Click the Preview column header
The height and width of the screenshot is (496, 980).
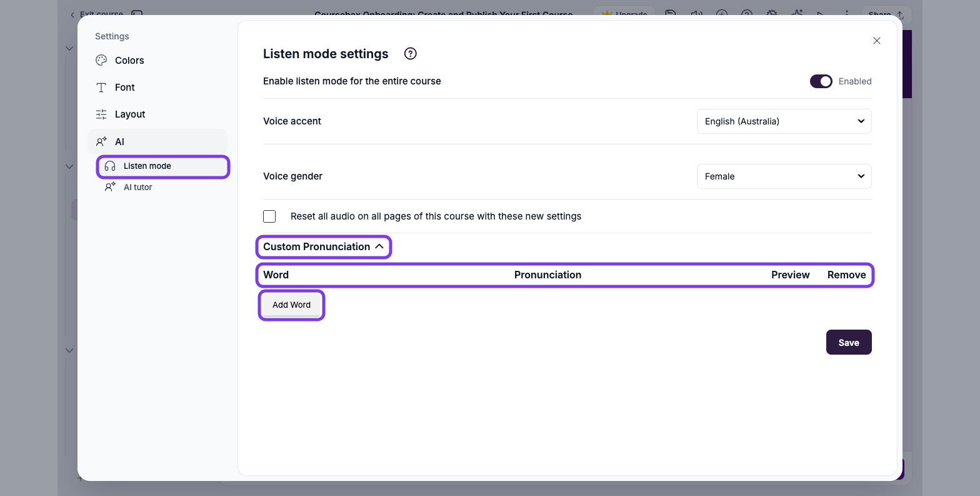click(790, 275)
